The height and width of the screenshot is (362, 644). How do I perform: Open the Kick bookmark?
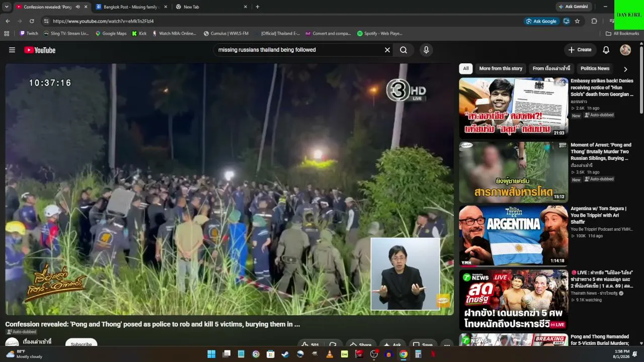139,34
